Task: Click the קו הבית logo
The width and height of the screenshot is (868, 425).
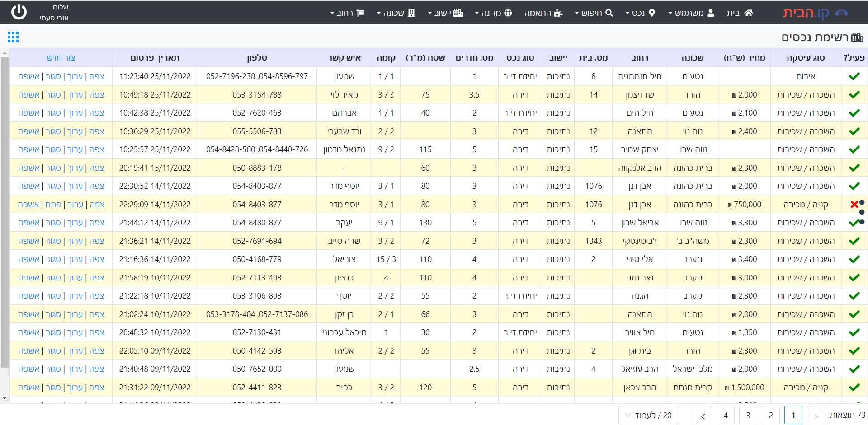Action: click(x=815, y=13)
